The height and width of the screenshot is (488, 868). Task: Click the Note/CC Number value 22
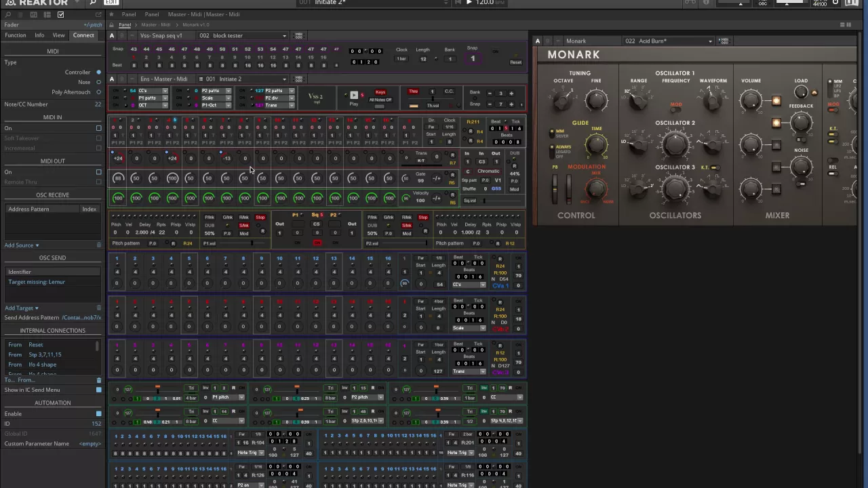(x=98, y=104)
